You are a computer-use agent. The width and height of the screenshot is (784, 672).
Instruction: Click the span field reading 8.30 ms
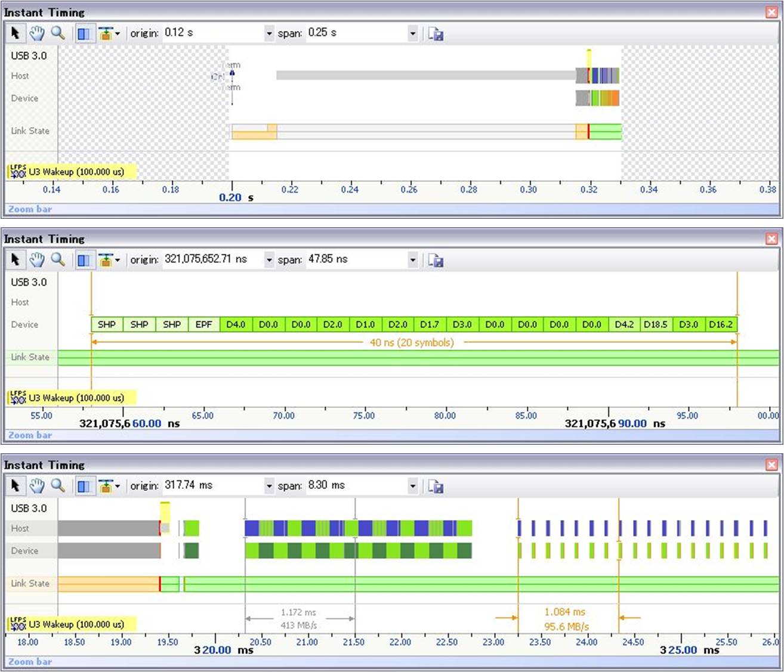(x=356, y=485)
